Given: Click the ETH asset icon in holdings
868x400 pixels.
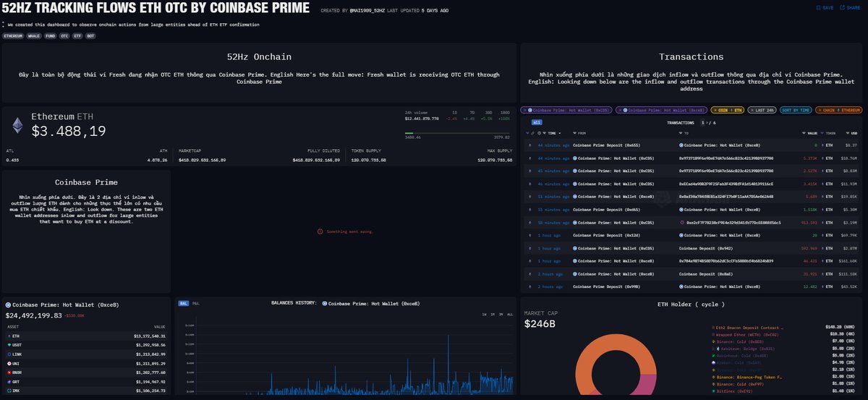Looking at the screenshot, I should click(9, 336).
